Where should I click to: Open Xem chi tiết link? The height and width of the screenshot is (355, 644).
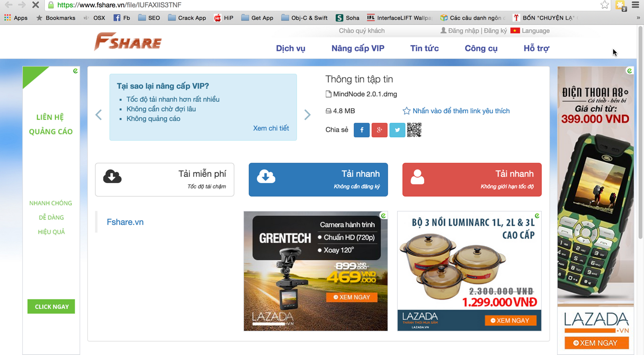click(271, 128)
